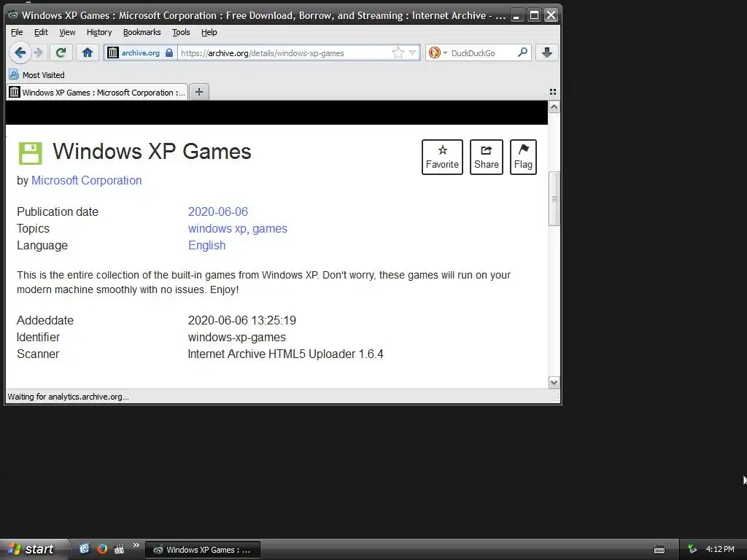Click 'Waiting for analytics.archive.org' status text

click(x=68, y=397)
